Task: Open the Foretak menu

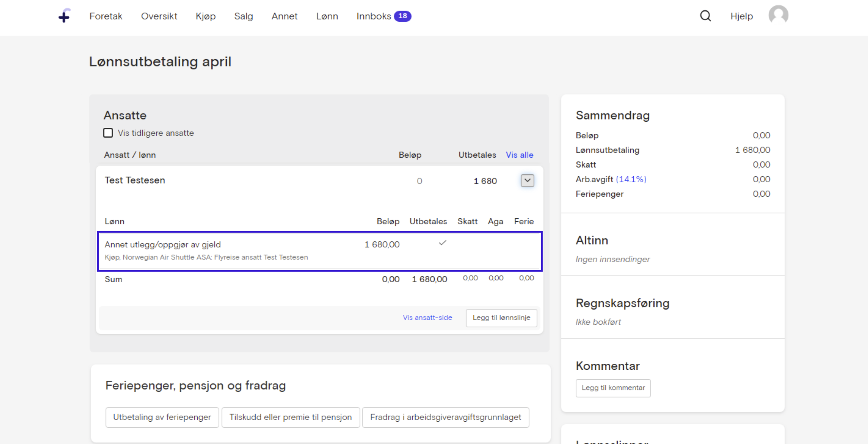Action: coord(106,16)
